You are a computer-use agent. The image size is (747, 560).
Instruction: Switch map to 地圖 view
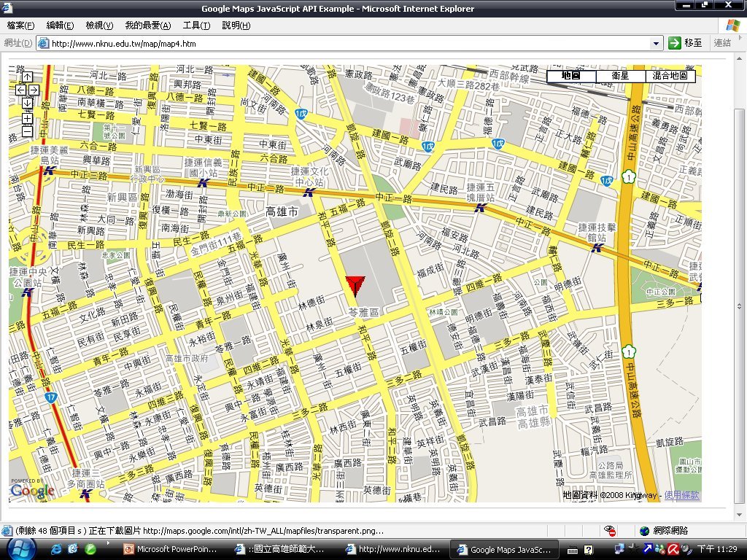[x=570, y=76]
